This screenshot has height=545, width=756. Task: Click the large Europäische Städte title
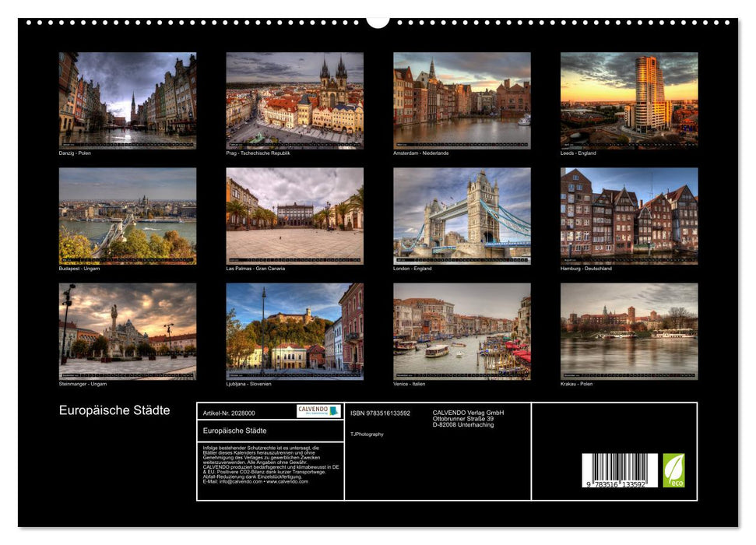tap(114, 410)
